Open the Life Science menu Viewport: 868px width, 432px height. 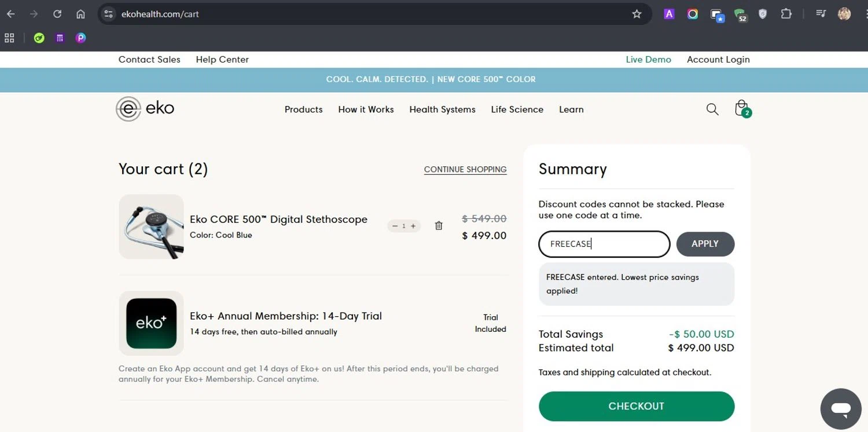517,109
